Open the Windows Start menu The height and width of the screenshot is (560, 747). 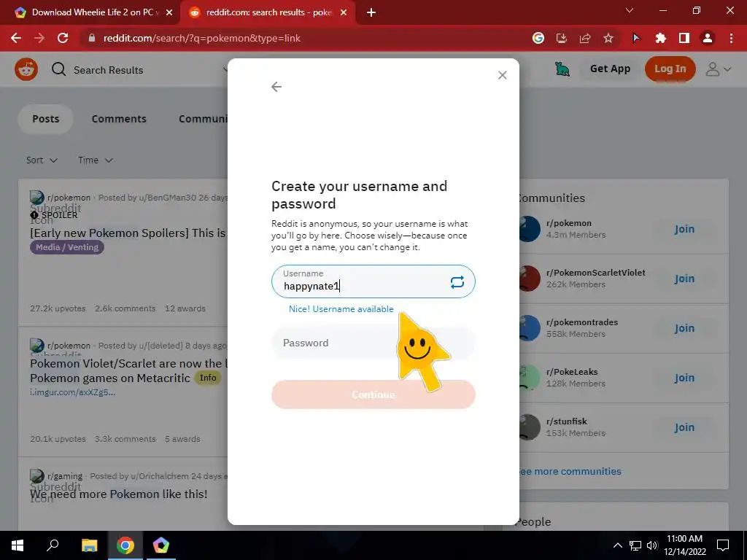tap(18, 545)
